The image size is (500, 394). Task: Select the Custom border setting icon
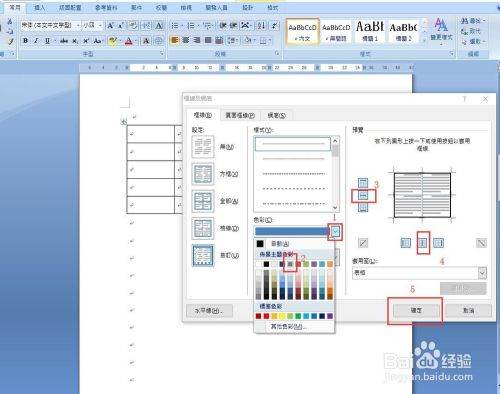203,255
